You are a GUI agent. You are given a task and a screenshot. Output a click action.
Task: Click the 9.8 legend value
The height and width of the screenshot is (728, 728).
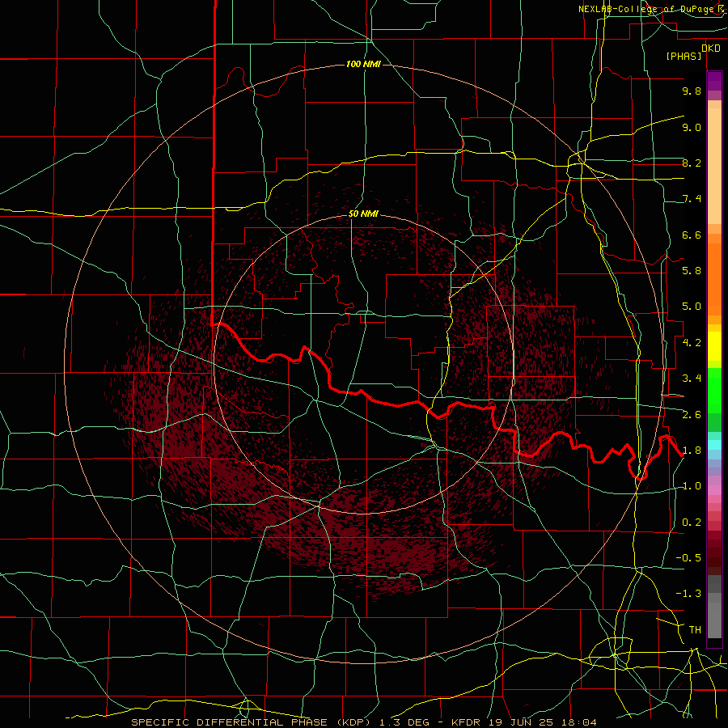click(x=692, y=91)
